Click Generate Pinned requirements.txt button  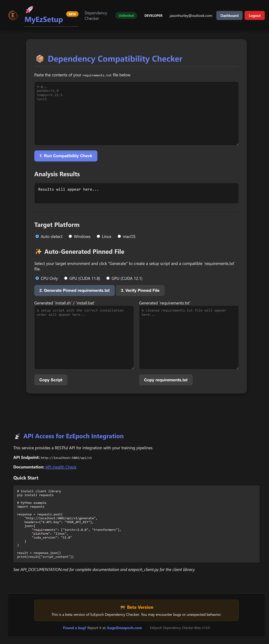(74, 290)
